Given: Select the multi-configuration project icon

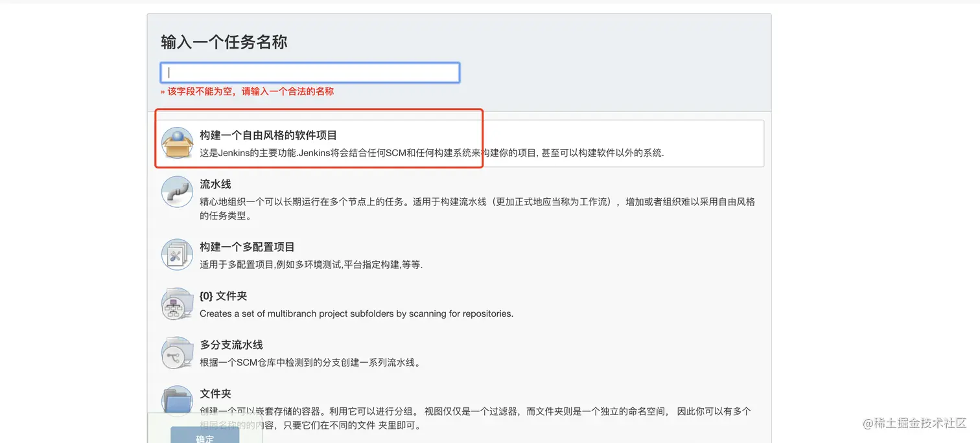Looking at the screenshot, I should (x=177, y=255).
